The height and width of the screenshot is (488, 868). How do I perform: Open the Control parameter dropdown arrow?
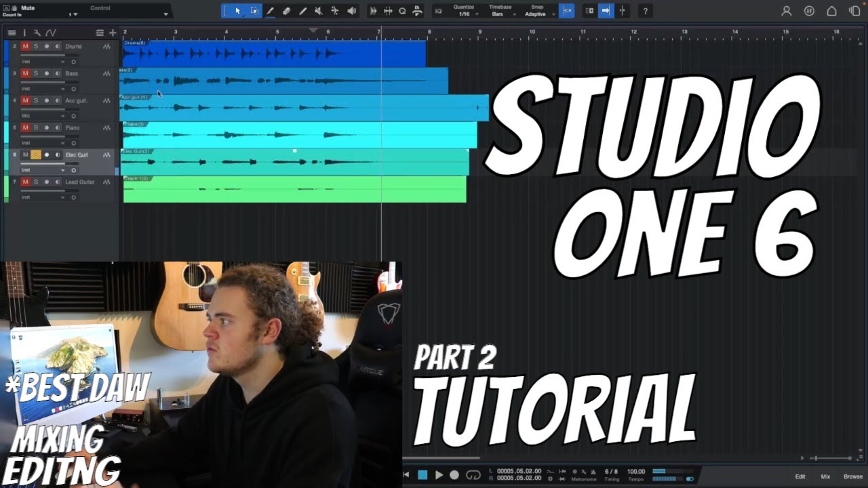166,14
